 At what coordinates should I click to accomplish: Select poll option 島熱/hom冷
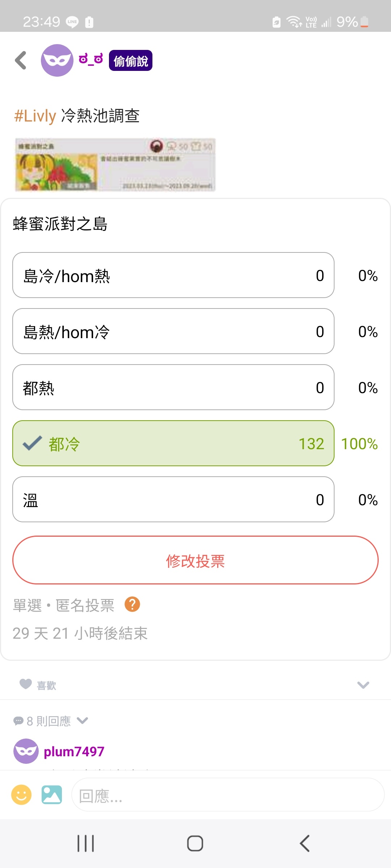[173, 331]
